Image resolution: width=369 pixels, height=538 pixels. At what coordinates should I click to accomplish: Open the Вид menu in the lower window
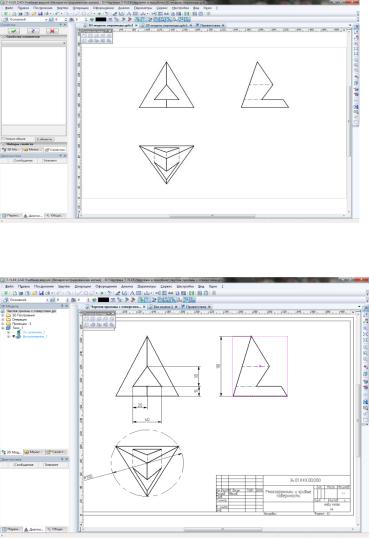coord(201,286)
